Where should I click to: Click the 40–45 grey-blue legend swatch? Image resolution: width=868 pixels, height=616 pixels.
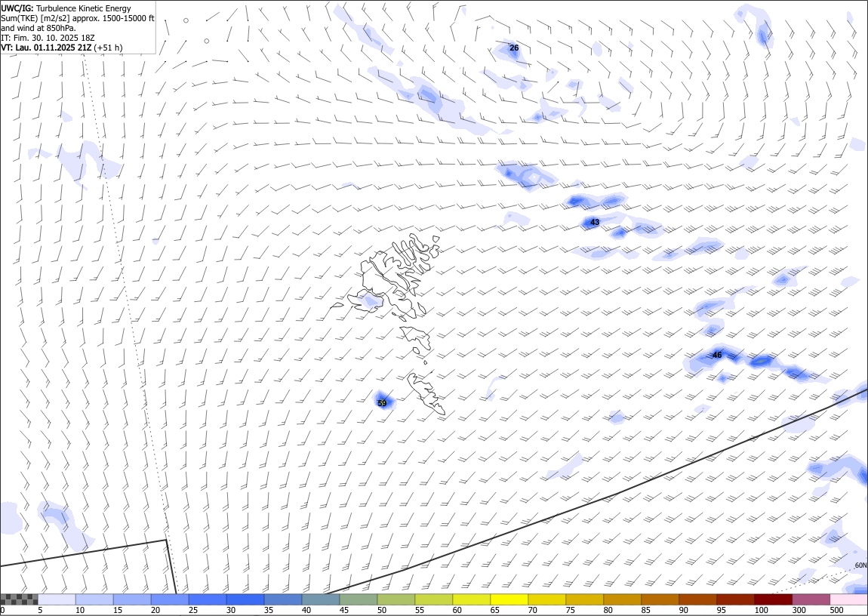pos(321,599)
